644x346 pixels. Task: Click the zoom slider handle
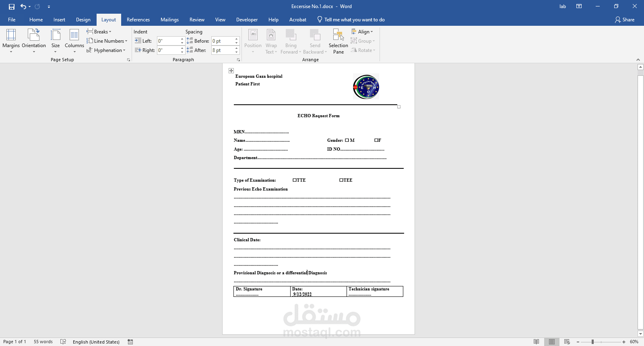(592, 342)
